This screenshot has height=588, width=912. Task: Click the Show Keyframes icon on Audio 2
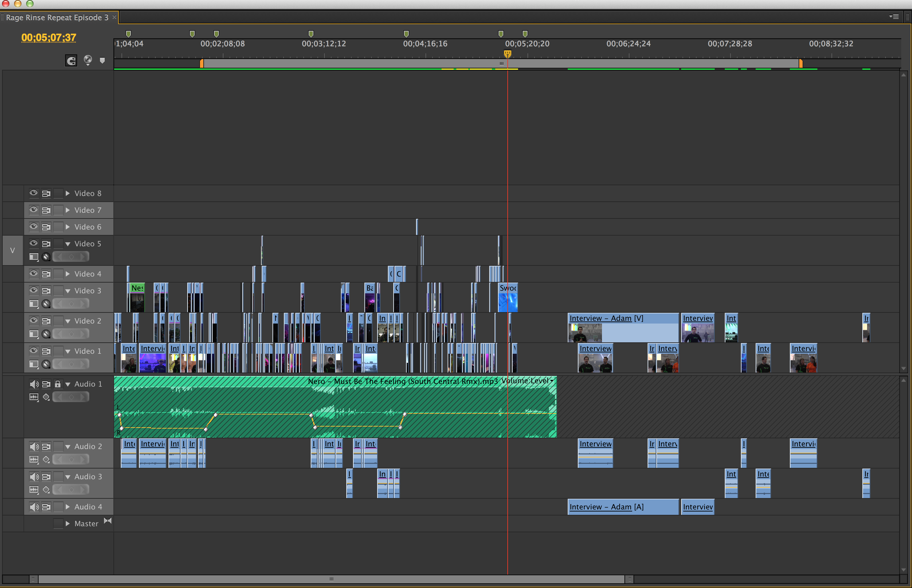click(46, 459)
